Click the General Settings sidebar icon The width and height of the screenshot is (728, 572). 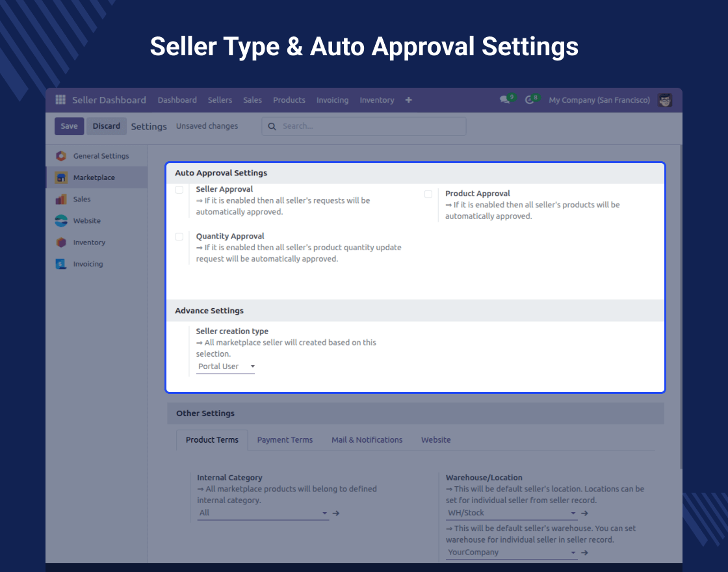pyautogui.click(x=61, y=156)
